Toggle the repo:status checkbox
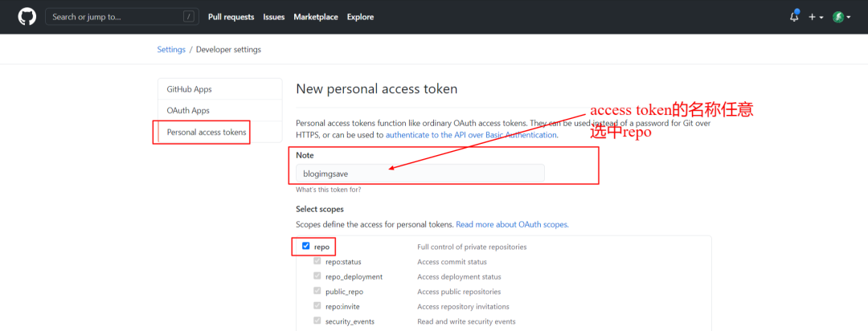 tap(317, 261)
